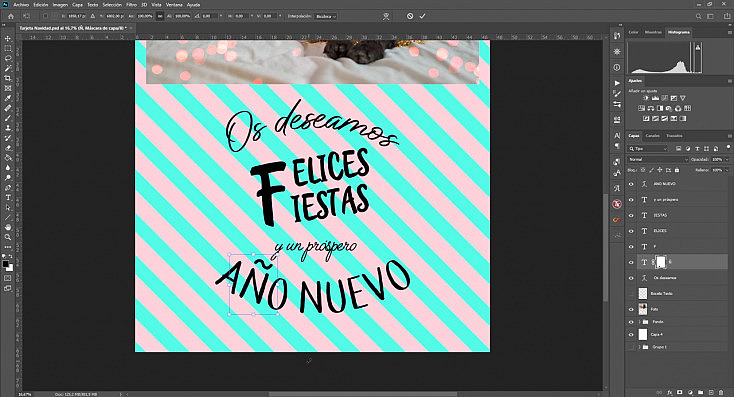Switch to the Muestras tab
The width and height of the screenshot is (734, 397).
point(653,32)
